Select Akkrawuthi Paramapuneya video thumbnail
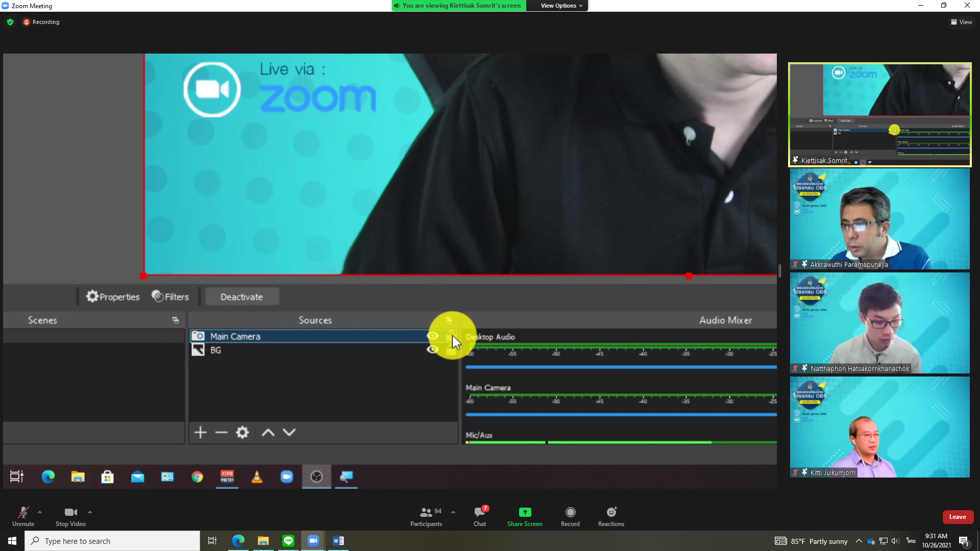This screenshot has width=980, height=551. click(x=879, y=219)
